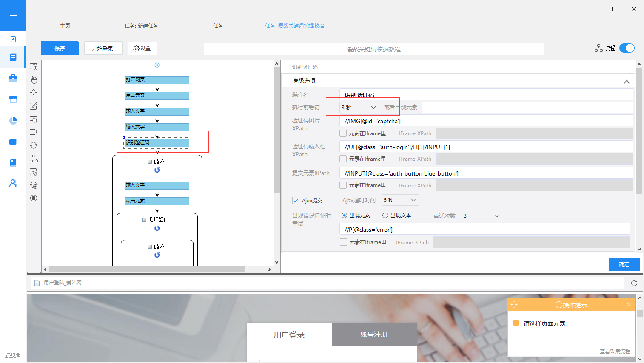The width and height of the screenshot is (644, 363).
Task: Click the 或者出现元素 input field
Action: coord(527,108)
